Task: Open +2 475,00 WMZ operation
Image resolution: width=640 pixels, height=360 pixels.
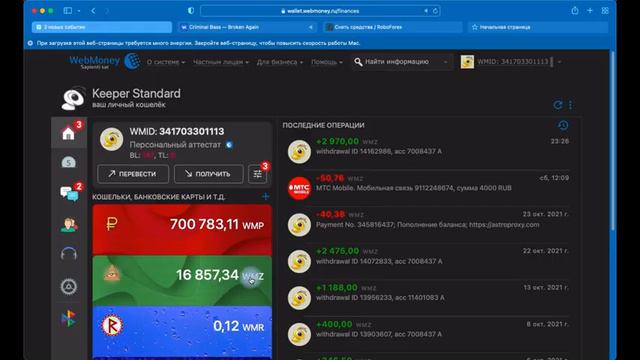Action: (428, 261)
